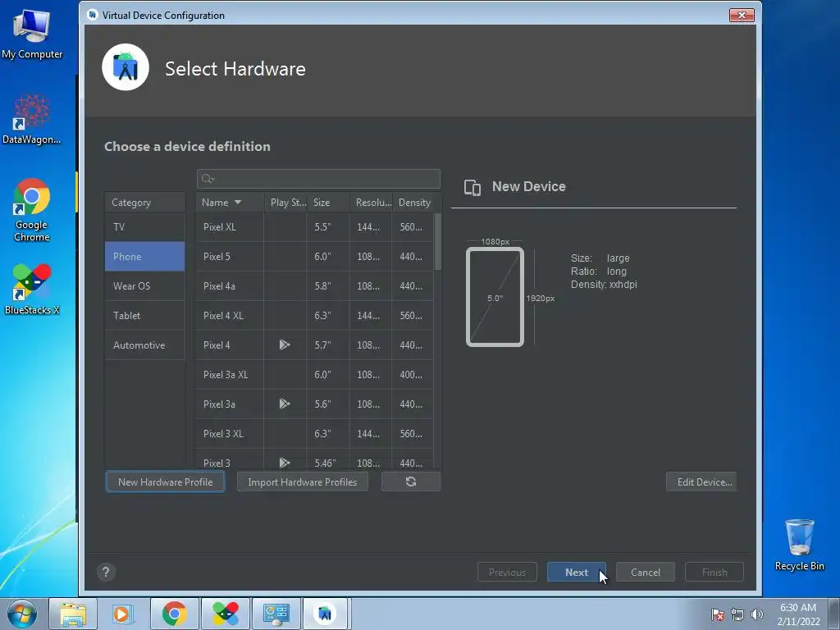This screenshot has height=630, width=840.
Task: Switch to BlueStacks X in taskbar
Action: (225, 614)
